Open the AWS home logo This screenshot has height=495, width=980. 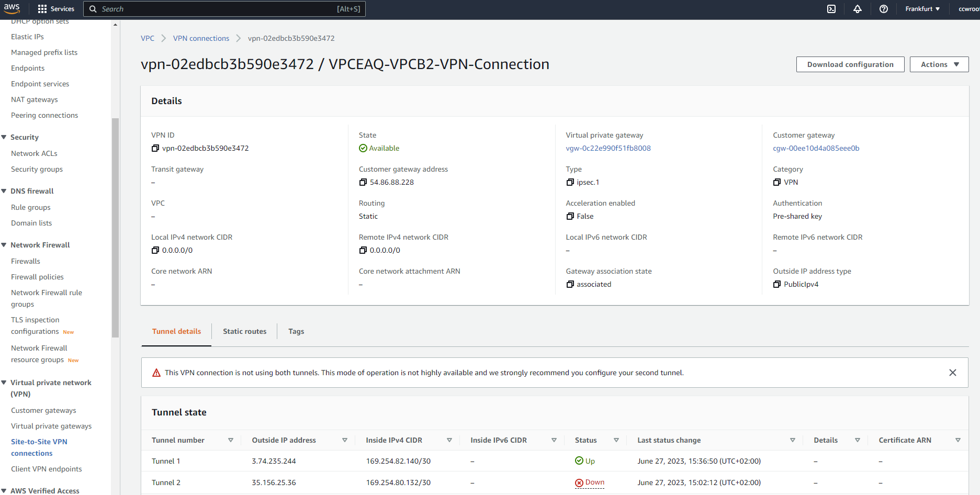click(x=12, y=8)
